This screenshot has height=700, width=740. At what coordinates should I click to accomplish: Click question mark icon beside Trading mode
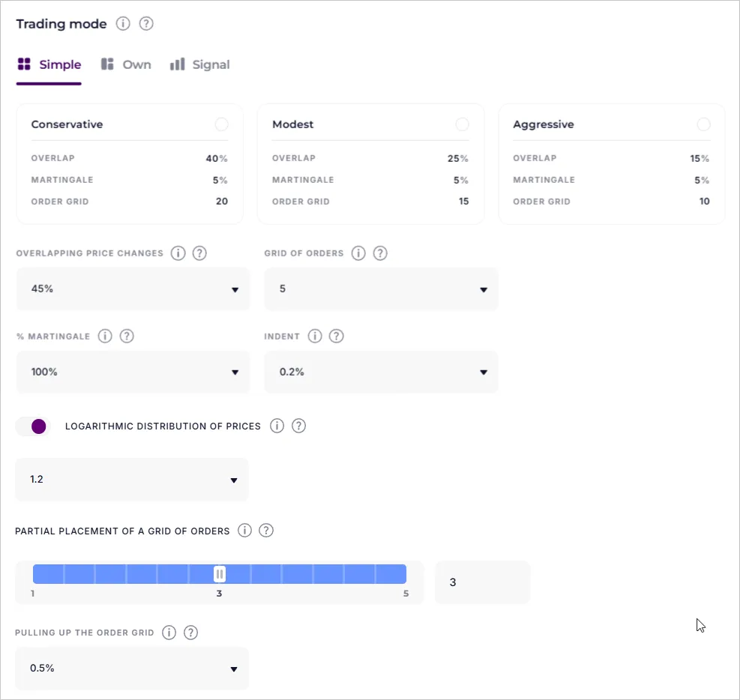(146, 23)
